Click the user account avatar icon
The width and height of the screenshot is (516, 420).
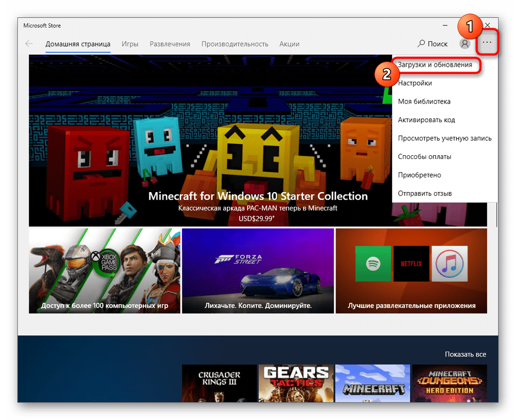pos(464,44)
